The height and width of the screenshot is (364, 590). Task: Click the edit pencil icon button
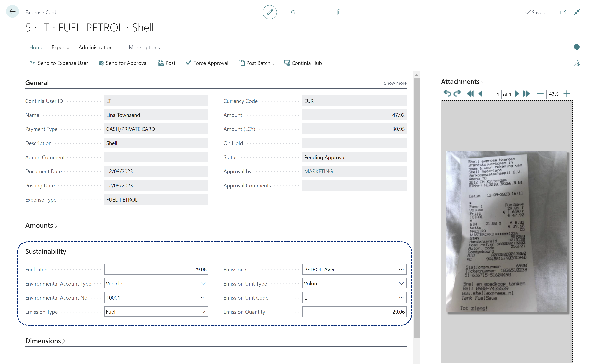pyautogui.click(x=269, y=12)
